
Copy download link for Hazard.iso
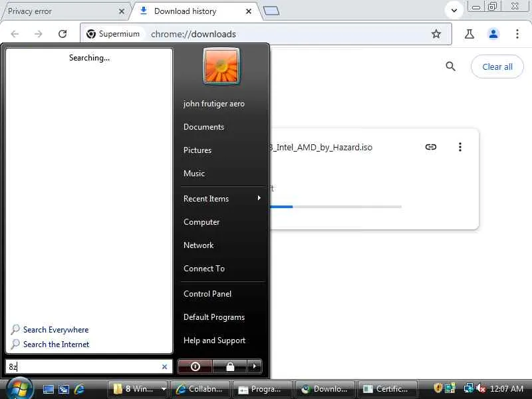430,147
